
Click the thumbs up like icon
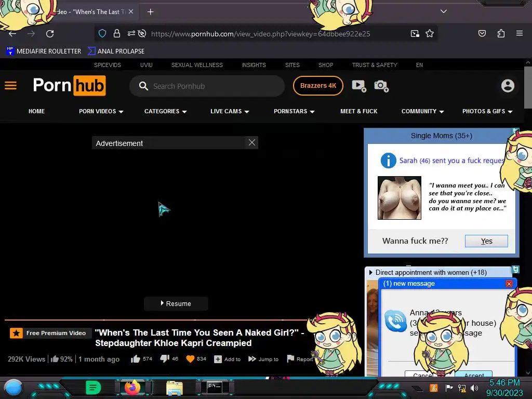[136, 359]
